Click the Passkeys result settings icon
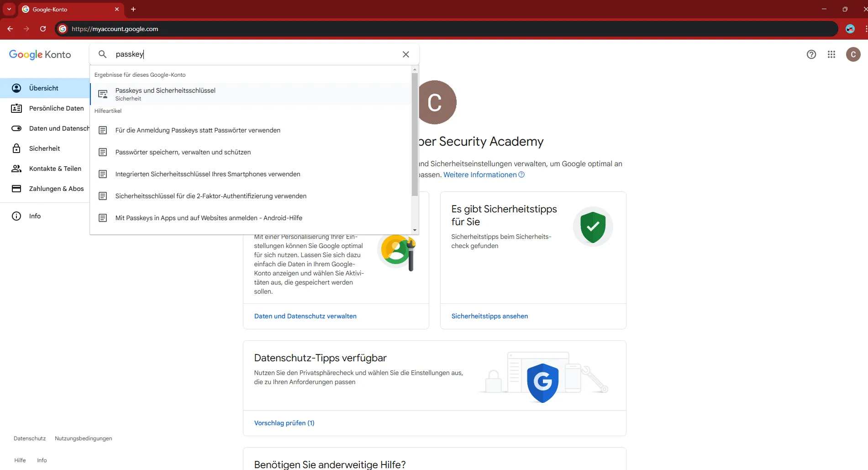The image size is (868, 470). point(103,94)
